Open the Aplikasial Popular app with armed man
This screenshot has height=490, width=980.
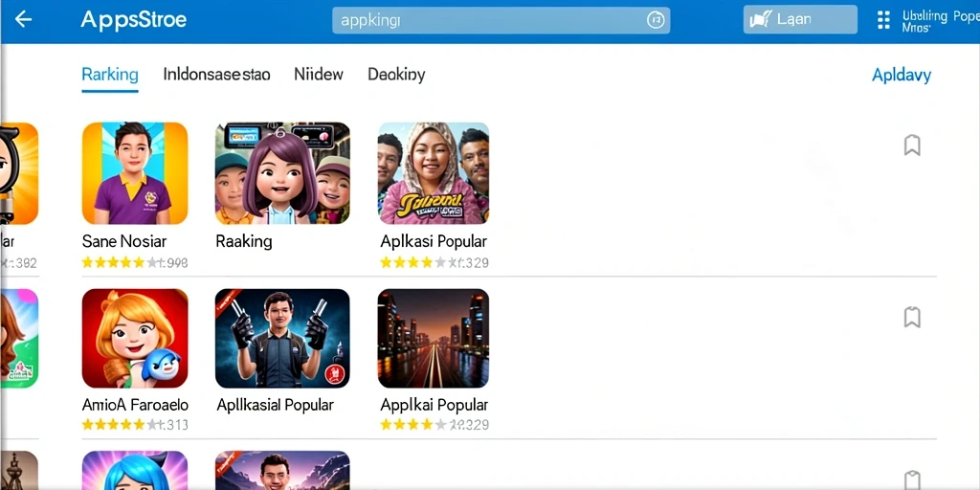(x=282, y=338)
